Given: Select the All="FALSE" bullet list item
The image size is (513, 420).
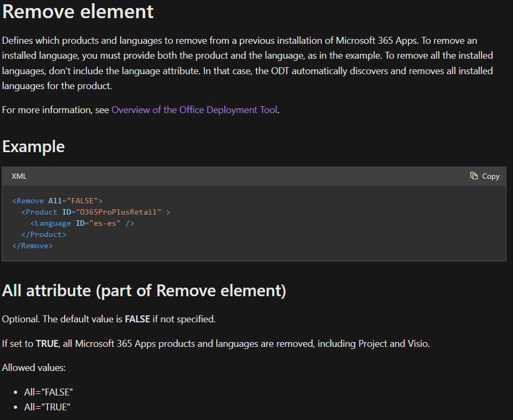Looking at the screenshot, I should pyautogui.click(x=49, y=392).
